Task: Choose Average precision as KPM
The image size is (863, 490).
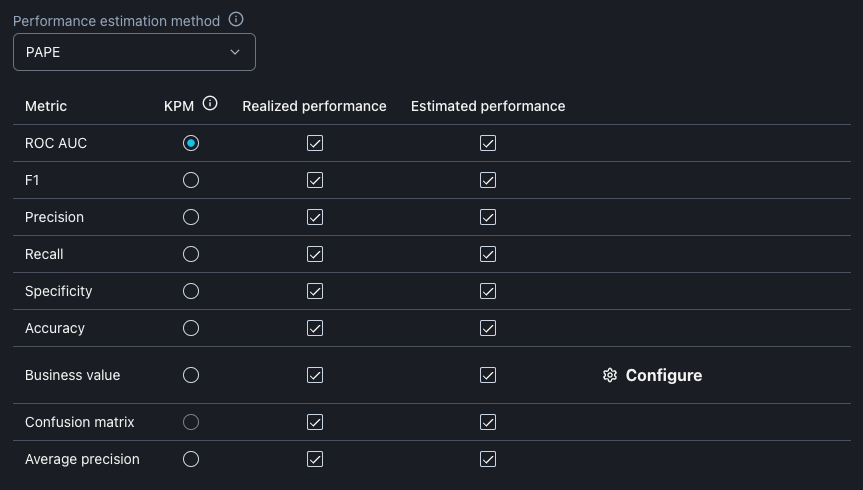Action: (x=191, y=459)
